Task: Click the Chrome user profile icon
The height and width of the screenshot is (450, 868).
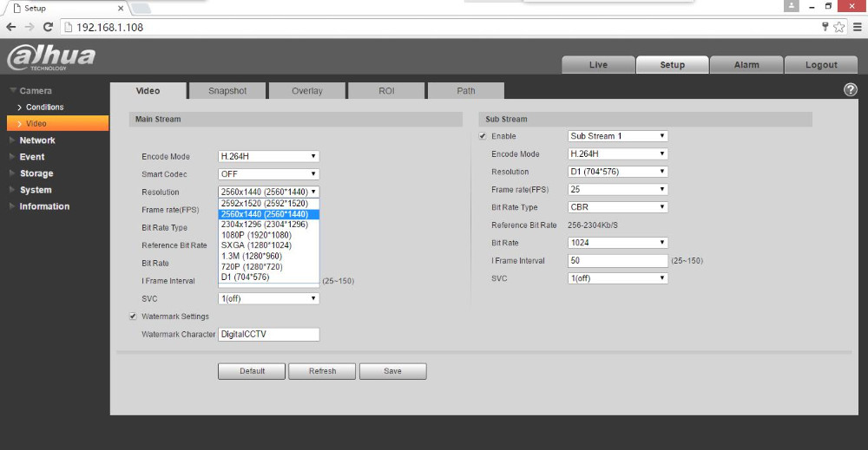Action: pyautogui.click(x=791, y=7)
